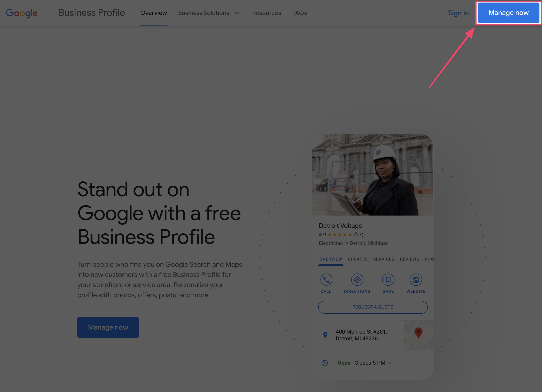Click the Sign in link
This screenshot has height=392, width=542.
[x=458, y=13]
